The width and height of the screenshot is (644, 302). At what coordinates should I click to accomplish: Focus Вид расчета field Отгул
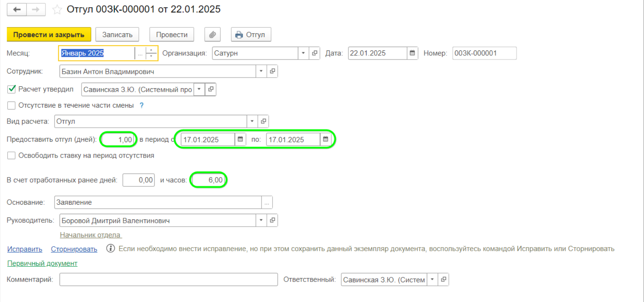(150, 121)
